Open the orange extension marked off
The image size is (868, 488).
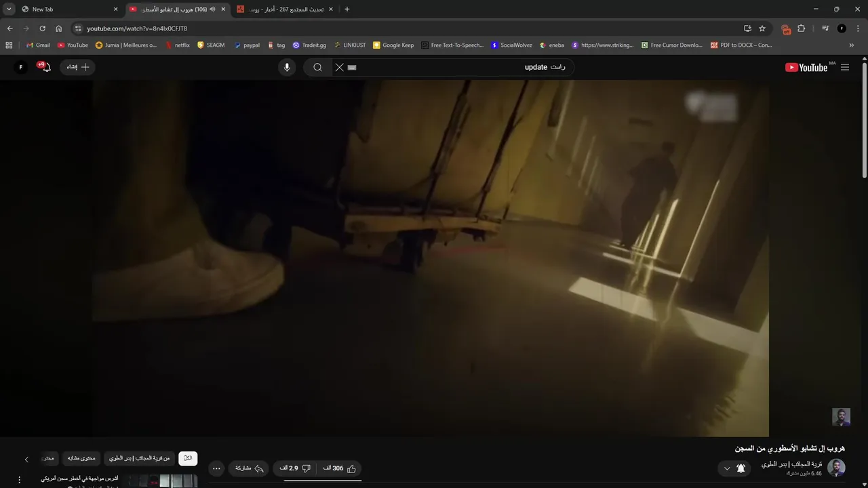tap(786, 29)
